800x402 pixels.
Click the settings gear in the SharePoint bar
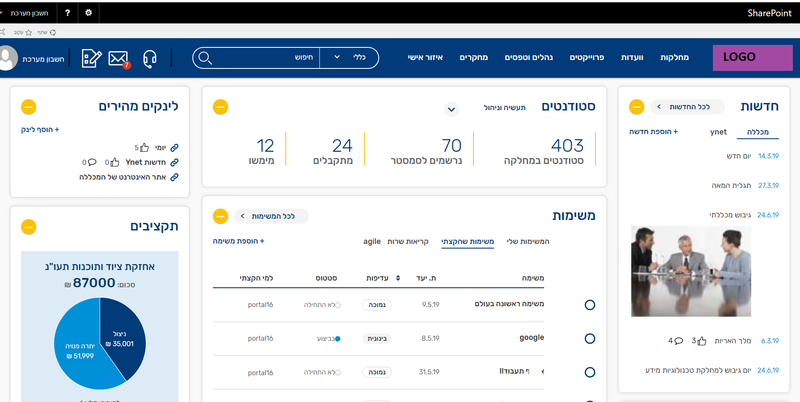click(88, 13)
